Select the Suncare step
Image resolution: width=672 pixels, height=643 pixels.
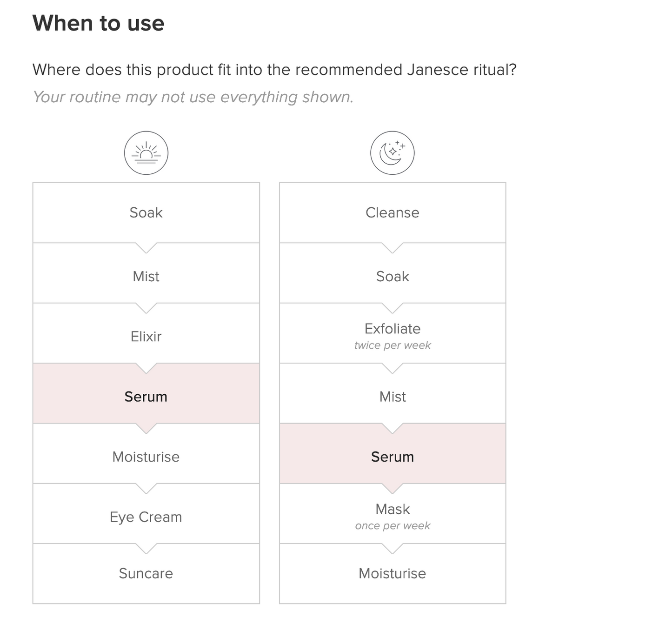click(x=146, y=573)
